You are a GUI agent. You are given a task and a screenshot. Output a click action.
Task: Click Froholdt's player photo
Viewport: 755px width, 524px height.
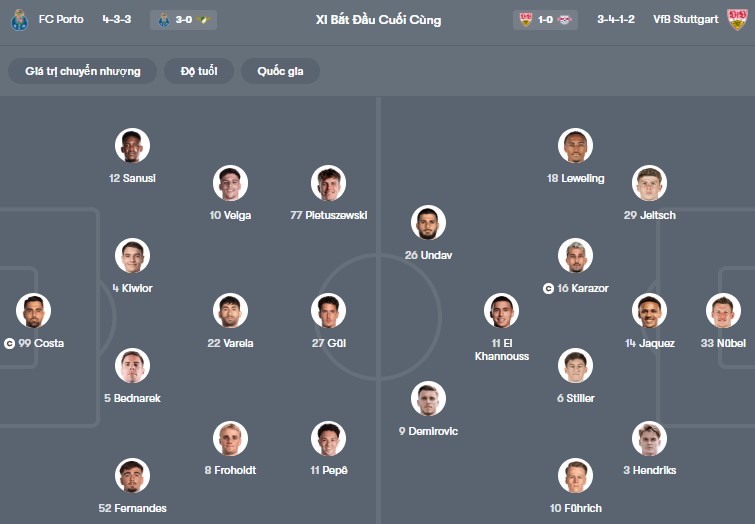tap(231, 438)
